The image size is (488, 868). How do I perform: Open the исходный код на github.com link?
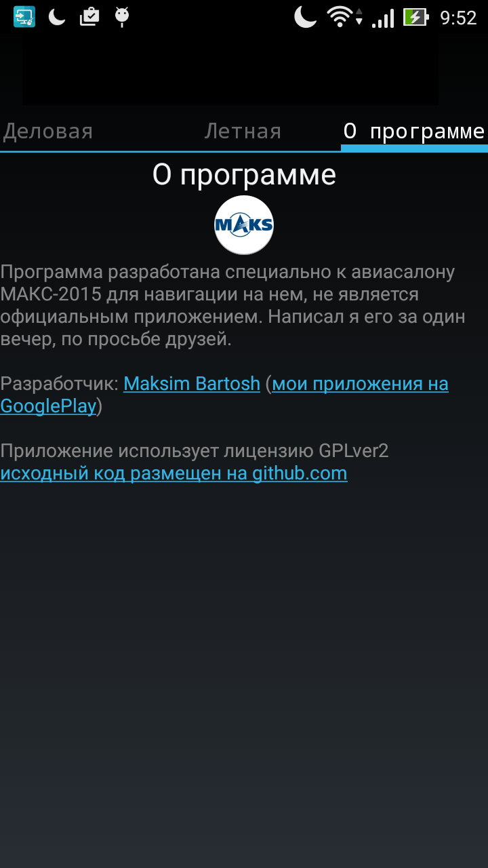click(x=174, y=473)
